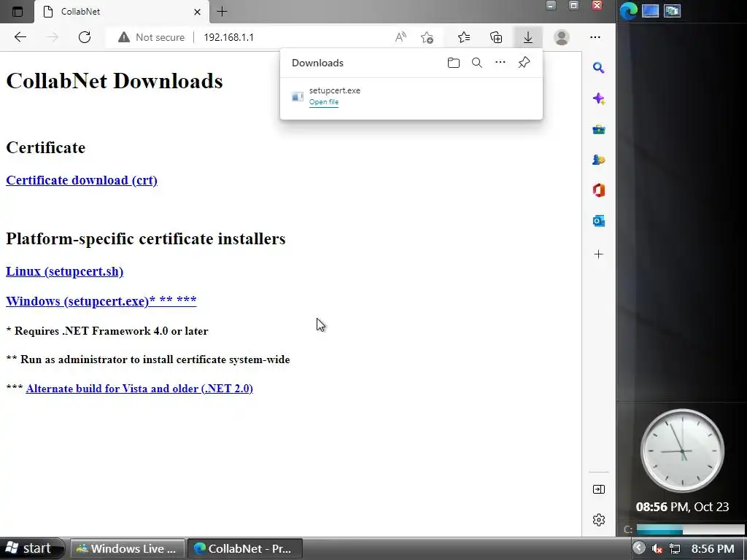
Task: Refresh the current page
Action: (x=85, y=37)
